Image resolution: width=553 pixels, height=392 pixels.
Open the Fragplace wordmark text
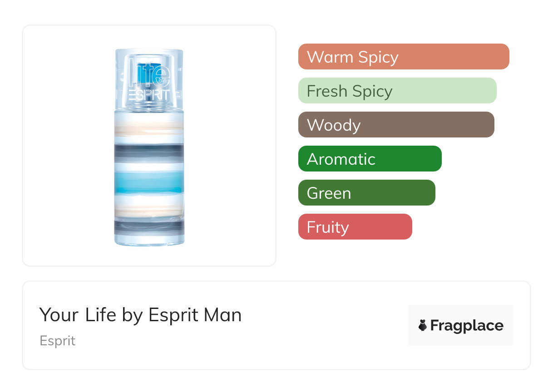467,326
